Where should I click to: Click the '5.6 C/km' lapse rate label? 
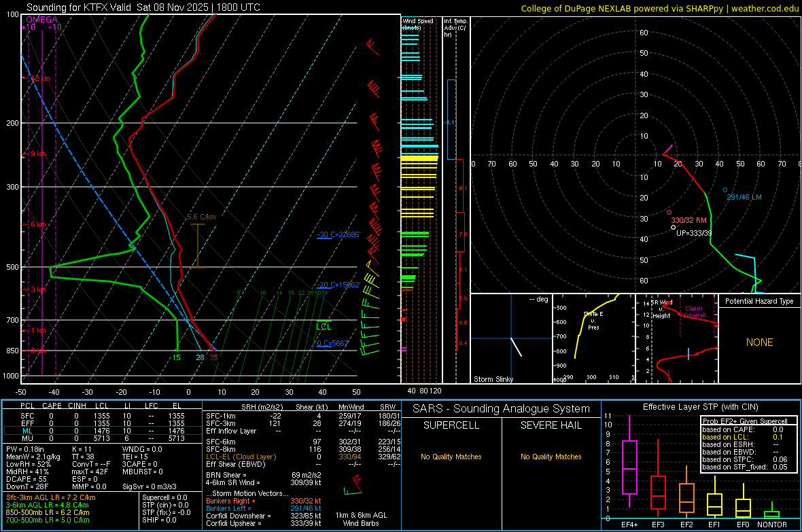[x=202, y=217]
